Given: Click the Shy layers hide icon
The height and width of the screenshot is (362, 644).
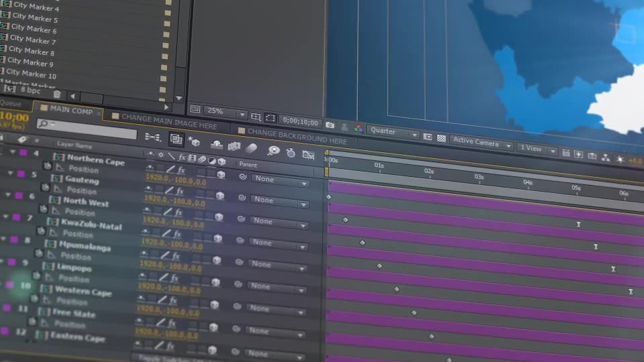Looking at the screenshot, I should tap(217, 144).
